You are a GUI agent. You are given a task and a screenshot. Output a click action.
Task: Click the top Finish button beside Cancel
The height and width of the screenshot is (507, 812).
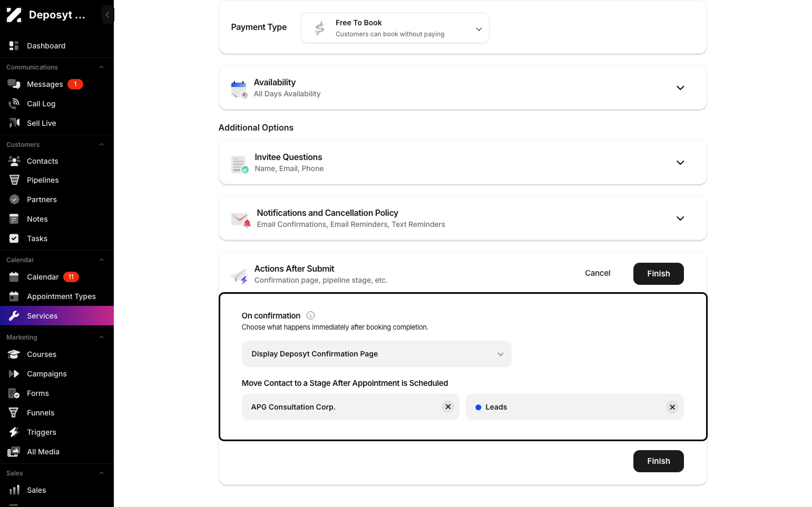(x=659, y=274)
